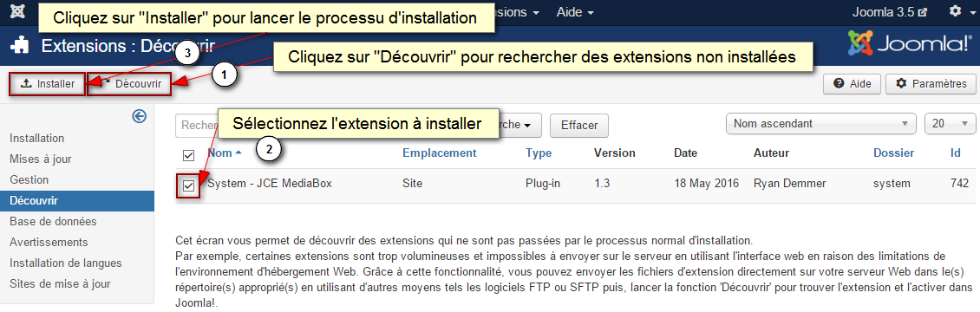980x312 pixels.
Task: Toggle the select-all checkbox in header
Action: pos(188,155)
